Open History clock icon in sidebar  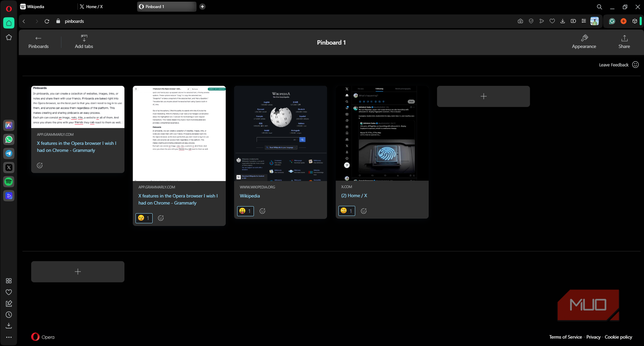coord(9,315)
